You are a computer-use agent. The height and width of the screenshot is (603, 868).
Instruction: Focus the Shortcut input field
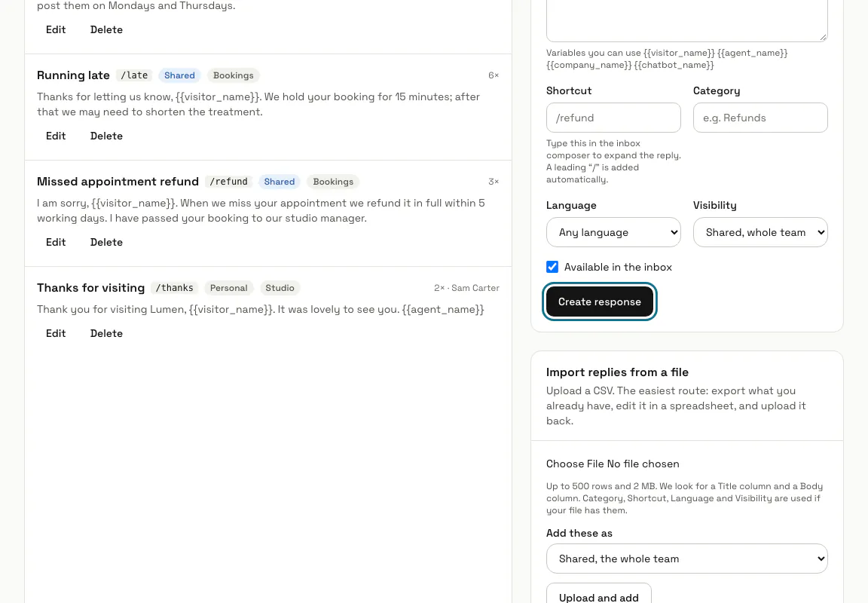613,118
